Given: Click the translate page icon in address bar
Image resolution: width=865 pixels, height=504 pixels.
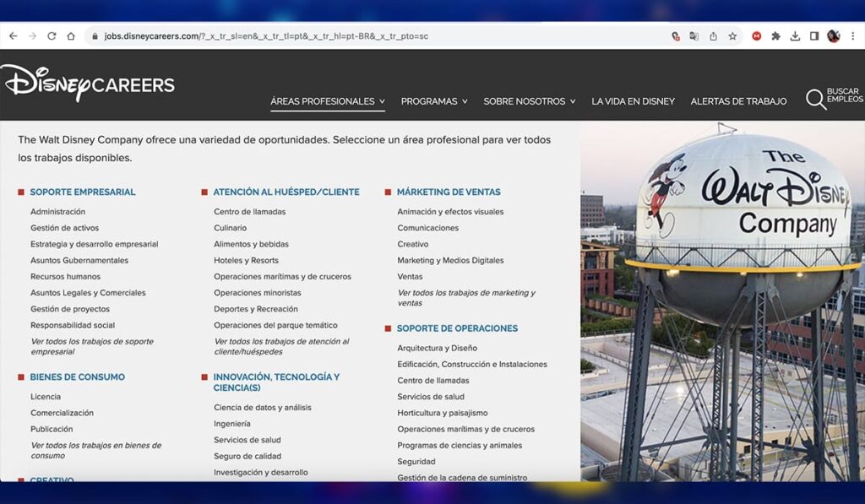Looking at the screenshot, I should click(694, 35).
